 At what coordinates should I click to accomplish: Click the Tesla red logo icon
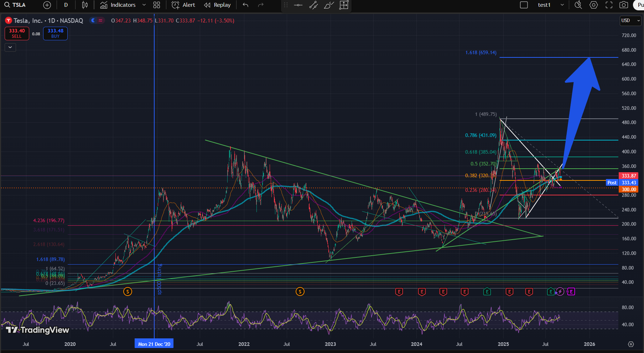[x=9, y=21]
